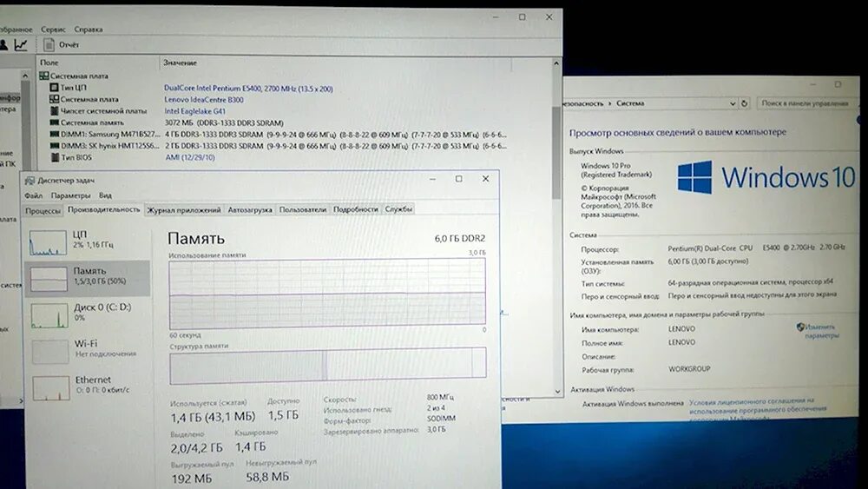The height and width of the screenshot is (489, 868).
Task: Switch to the Производительность tab
Action: 103,209
